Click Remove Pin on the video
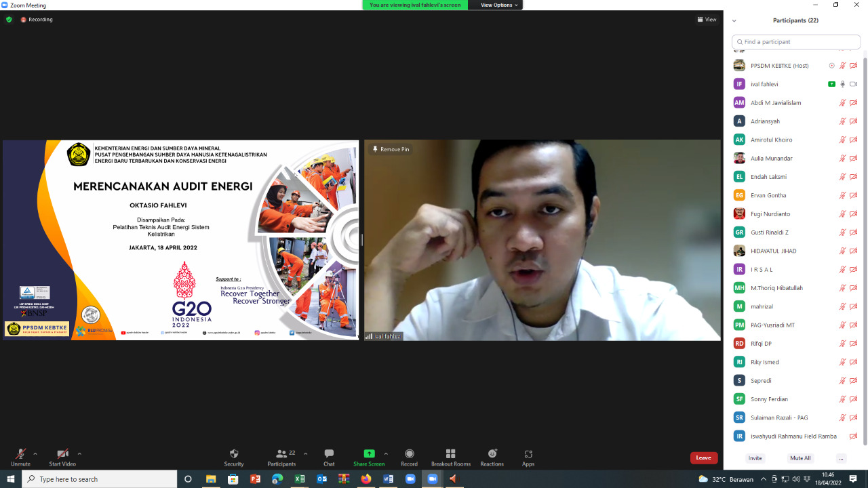The width and height of the screenshot is (868, 488). point(391,149)
